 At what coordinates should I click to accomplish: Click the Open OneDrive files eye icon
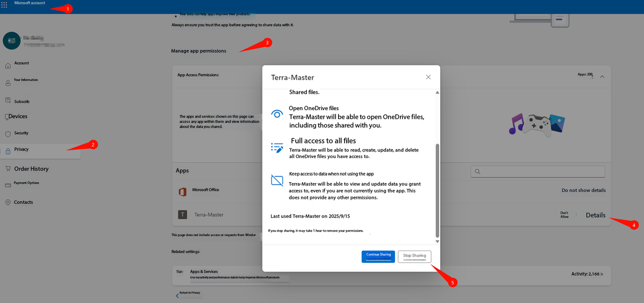point(277,114)
